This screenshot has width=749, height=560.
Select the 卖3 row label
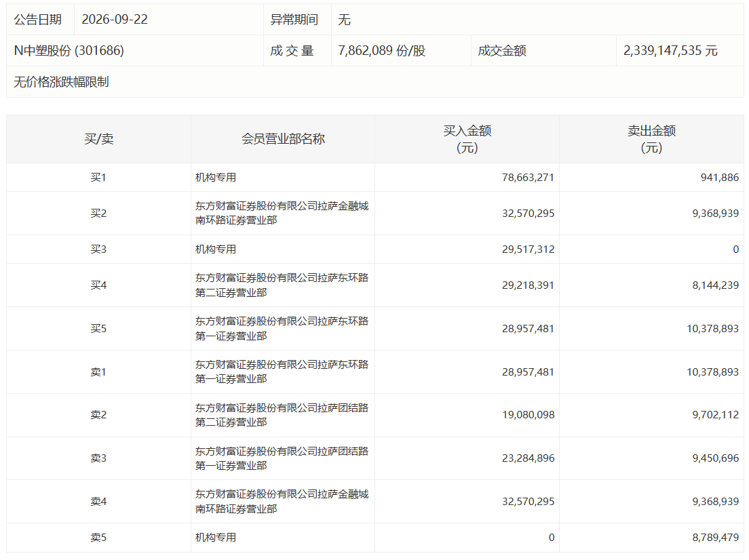[98, 458]
